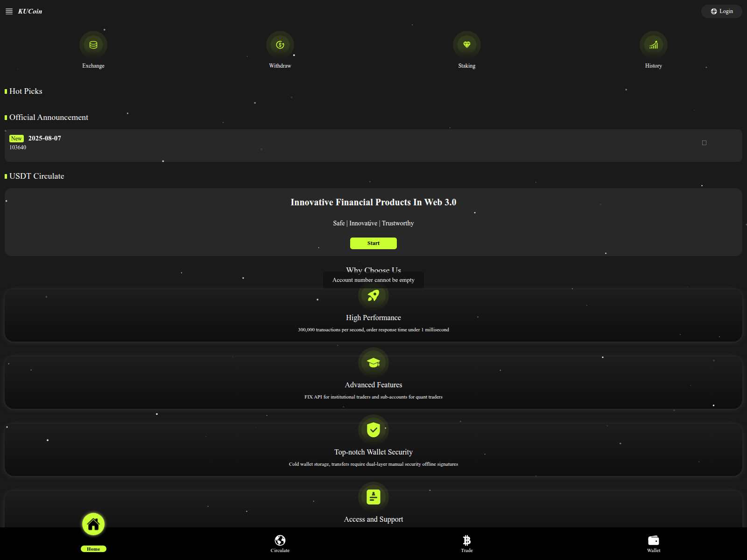Viewport: 747px width, 560px height.
Task: Open the Trade tab
Action: 467,543
